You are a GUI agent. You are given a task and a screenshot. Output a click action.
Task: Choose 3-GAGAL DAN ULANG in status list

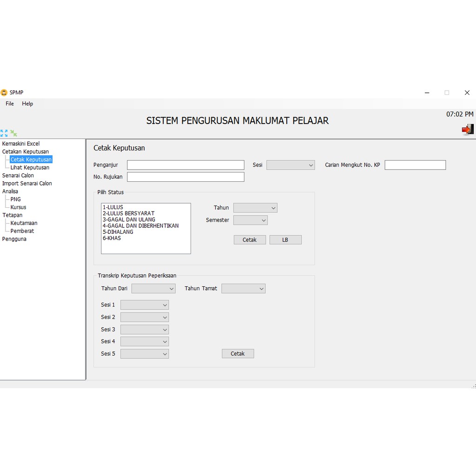click(129, 219)
